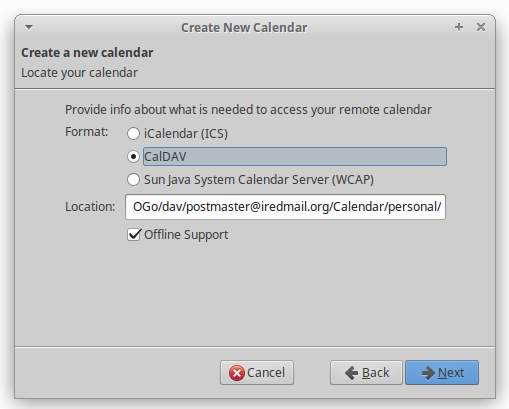The image size is (509, 409).
Task: Click the Offline Support label text
Action: [186, 235]
